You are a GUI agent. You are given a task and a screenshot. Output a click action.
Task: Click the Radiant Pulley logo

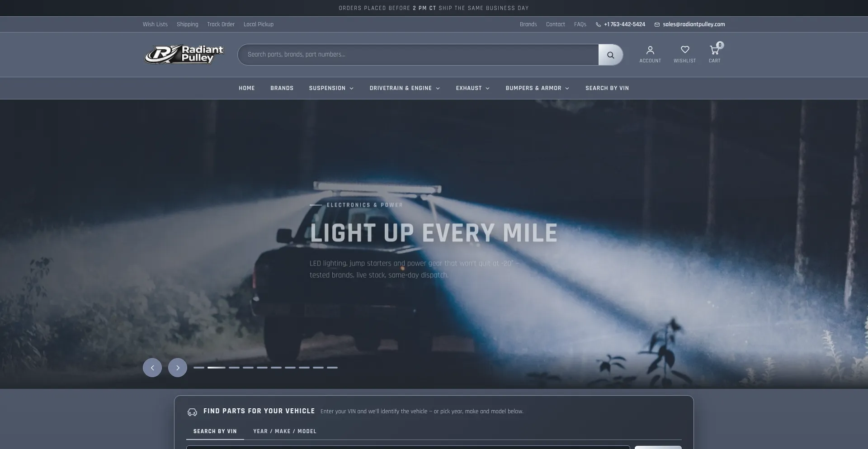pos(184,54)
